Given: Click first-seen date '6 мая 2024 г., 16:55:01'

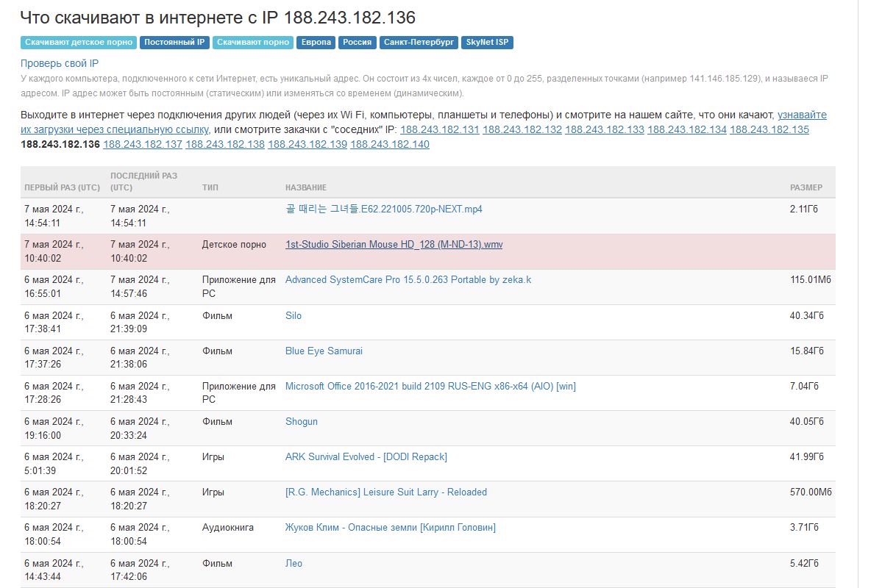Looking at the screenshot, I should (54, 287).
